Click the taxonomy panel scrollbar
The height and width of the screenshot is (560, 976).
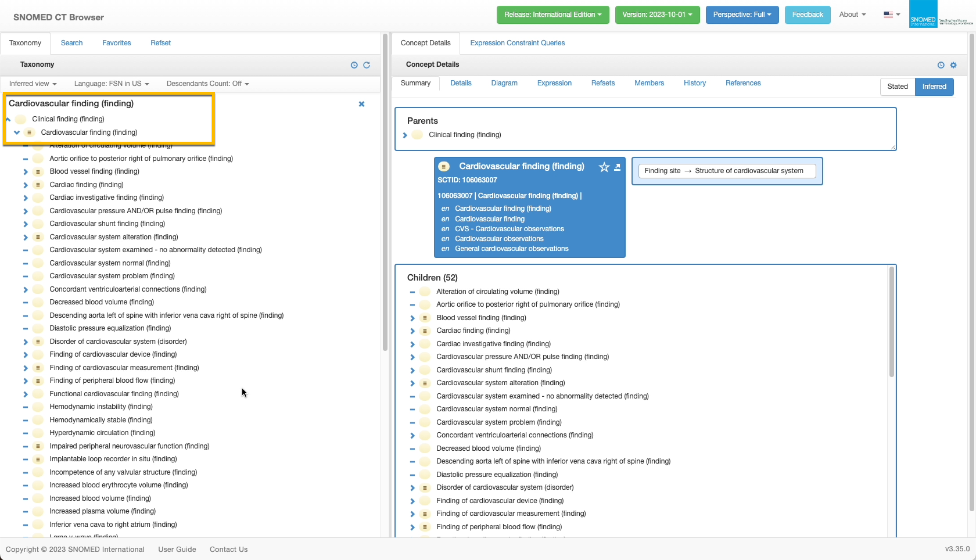coord(385,192)
